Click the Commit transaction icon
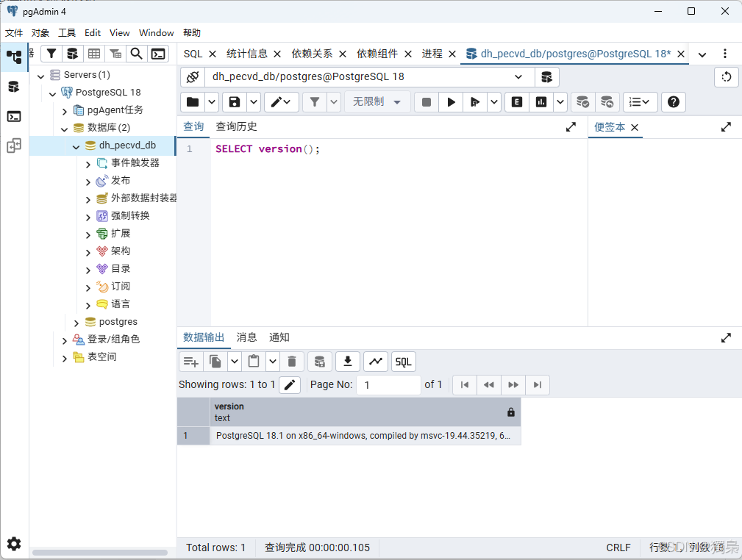 582,101
